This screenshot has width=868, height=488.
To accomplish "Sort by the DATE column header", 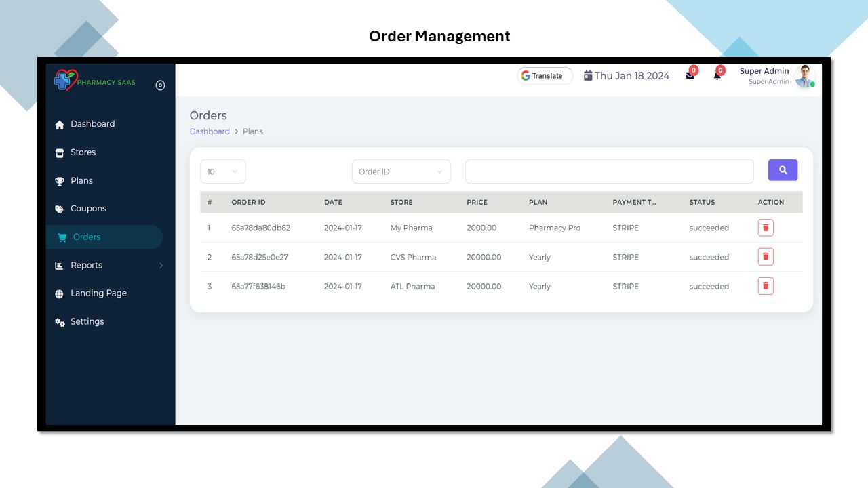I will (x=333, y=202).
